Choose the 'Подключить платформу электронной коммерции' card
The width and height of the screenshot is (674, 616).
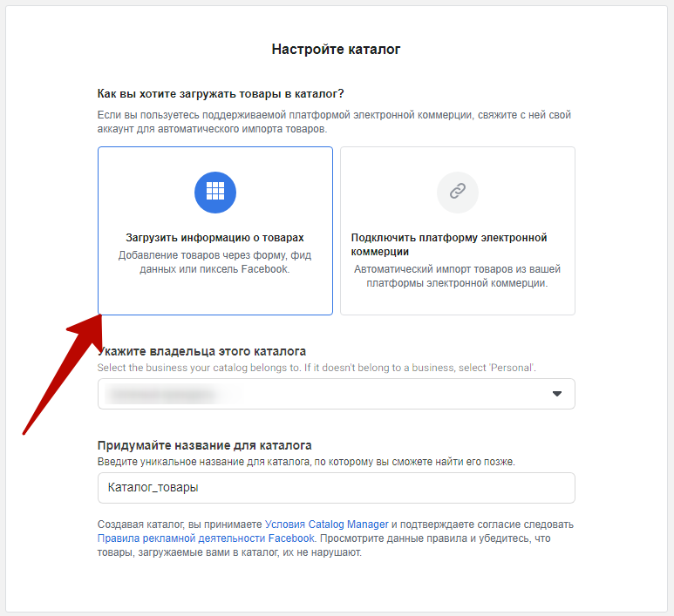pyautogui.click(x=458, y=231)
